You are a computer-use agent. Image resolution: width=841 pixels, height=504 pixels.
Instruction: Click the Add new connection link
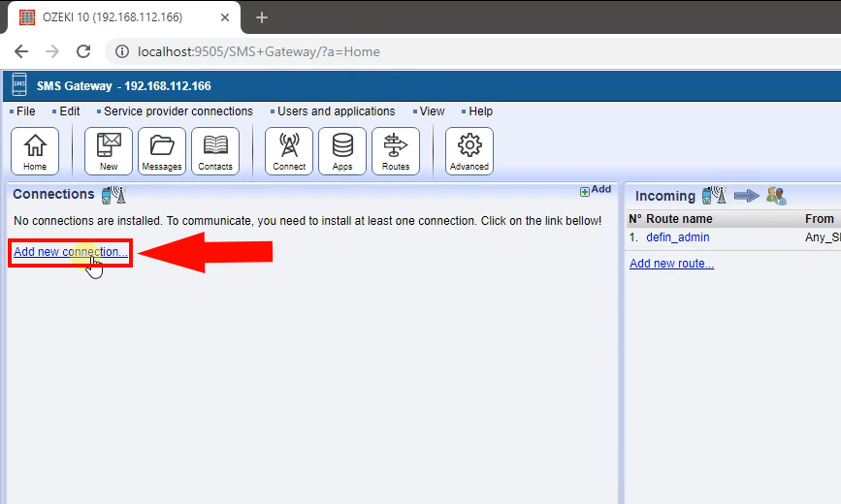coord(70,252)
